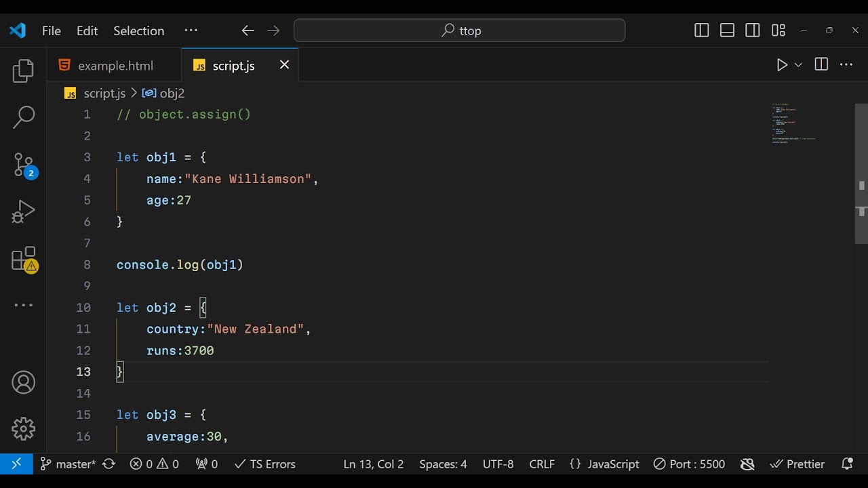Click line number 8 in gutter
Viewport: 868px width, 488px height.
[x=87, y=264]
